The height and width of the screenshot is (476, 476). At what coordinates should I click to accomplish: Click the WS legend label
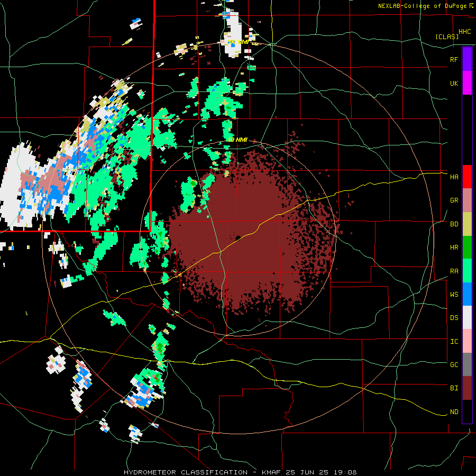point(454,295)
